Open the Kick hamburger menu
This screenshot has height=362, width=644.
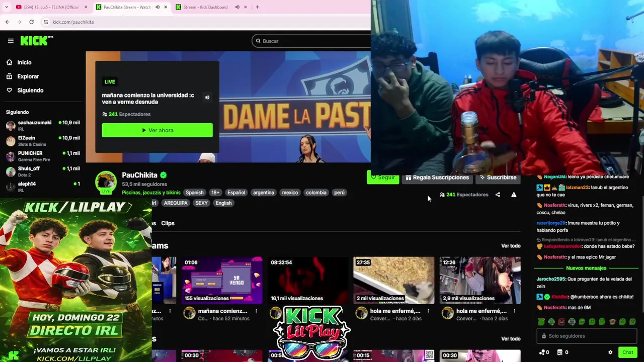click(11, 41)
